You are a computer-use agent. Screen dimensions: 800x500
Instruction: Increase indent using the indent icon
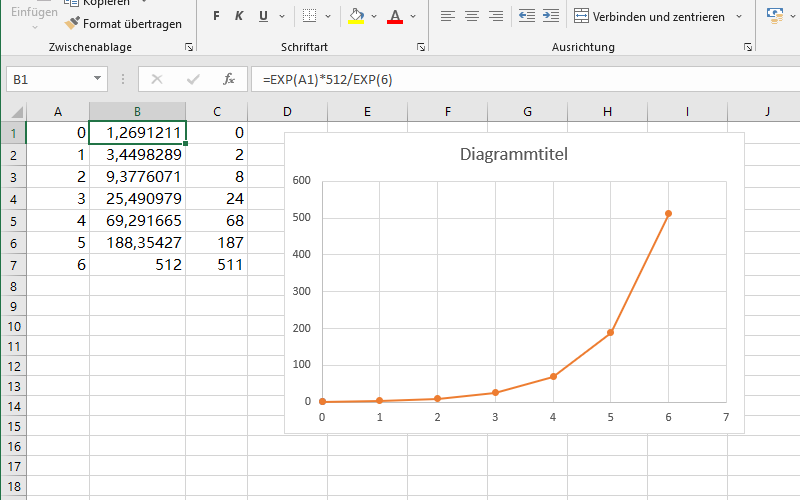click(x=551, y=16)
